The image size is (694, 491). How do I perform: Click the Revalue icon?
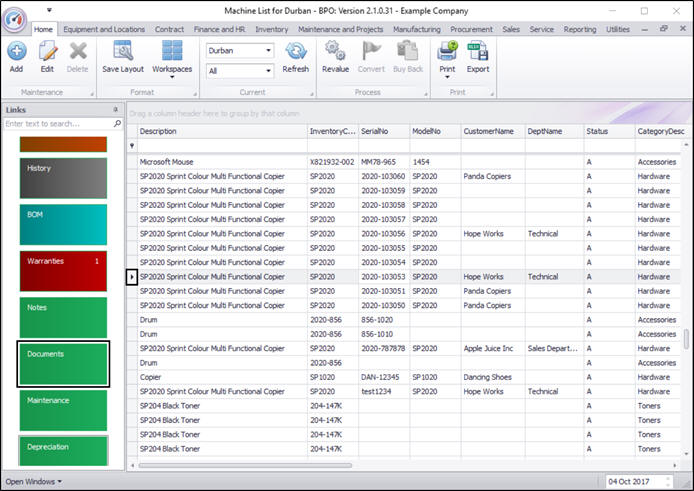336,52
